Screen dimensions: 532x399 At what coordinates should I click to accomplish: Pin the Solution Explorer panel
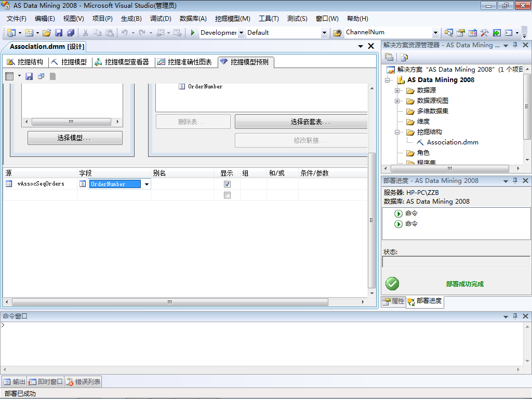(515, 45)
